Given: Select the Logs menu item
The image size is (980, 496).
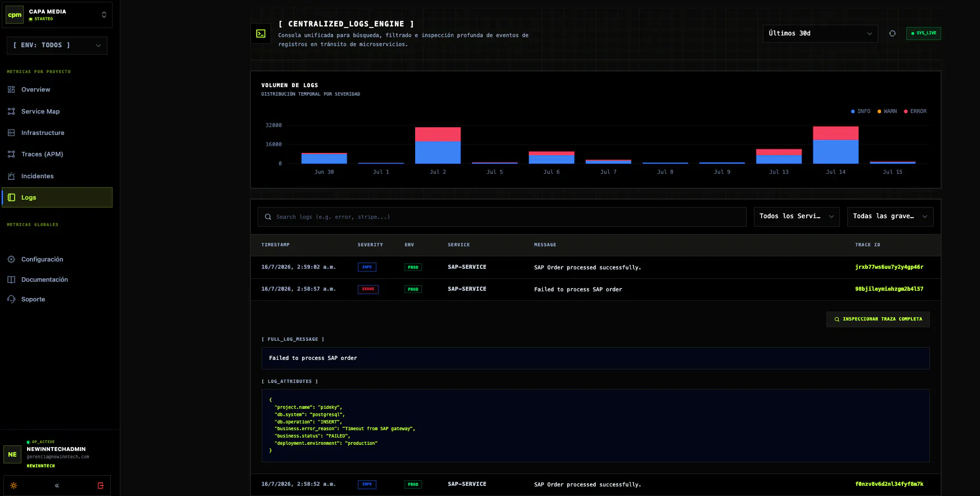Looking at the screenshot, I should pos(57,197).
